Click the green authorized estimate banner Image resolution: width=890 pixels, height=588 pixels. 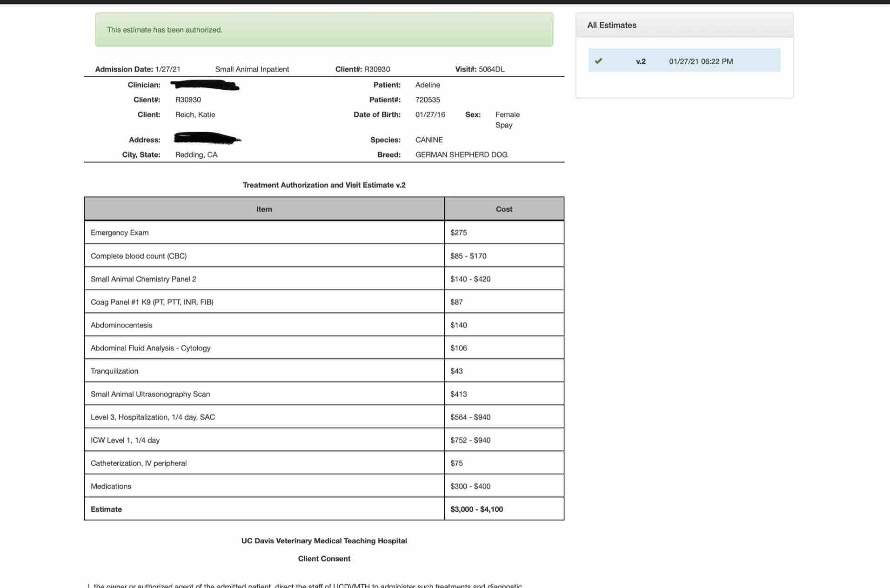(x=324, y=30)
